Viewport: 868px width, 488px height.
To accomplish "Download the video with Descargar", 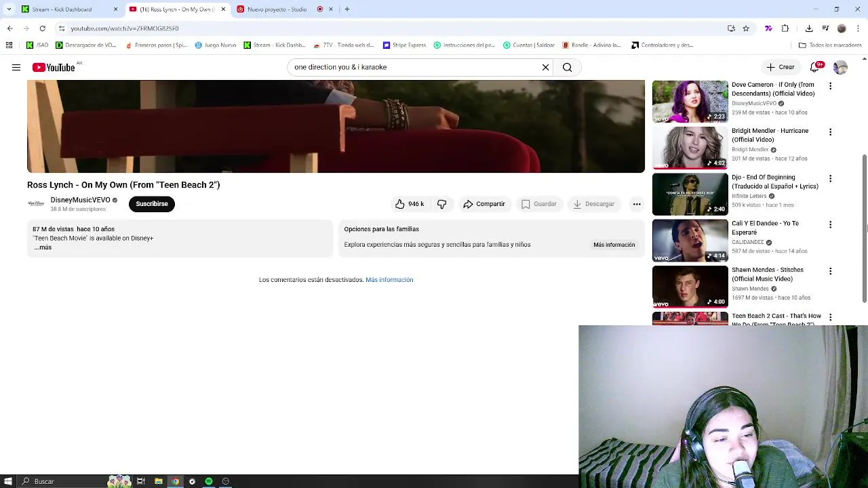I will pyautogui.click(x=593, y=204).
